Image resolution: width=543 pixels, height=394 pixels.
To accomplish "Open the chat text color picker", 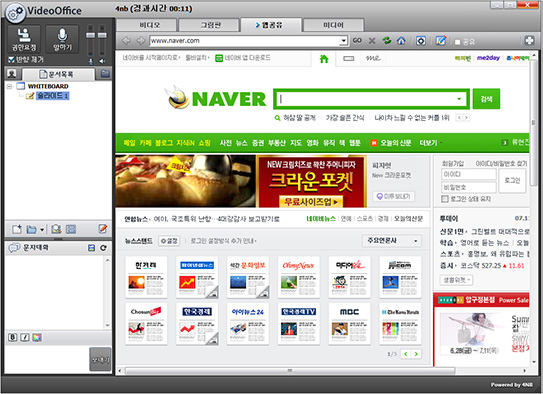I will [x=37, y=337].
